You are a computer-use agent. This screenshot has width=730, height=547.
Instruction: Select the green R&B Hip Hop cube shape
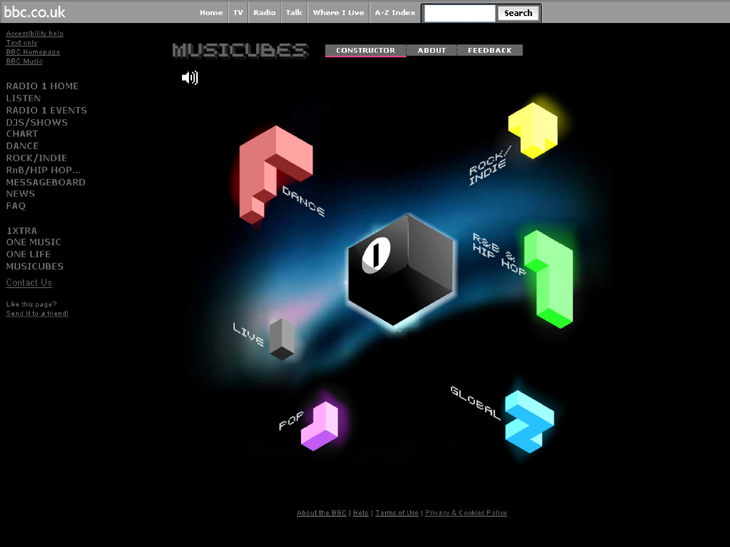pos(549,278)
